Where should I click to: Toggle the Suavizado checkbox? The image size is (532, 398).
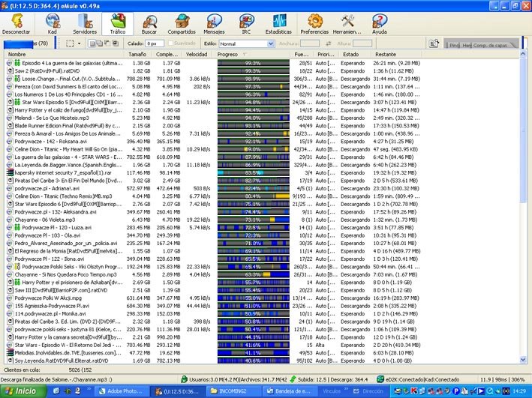pos(171,43)
